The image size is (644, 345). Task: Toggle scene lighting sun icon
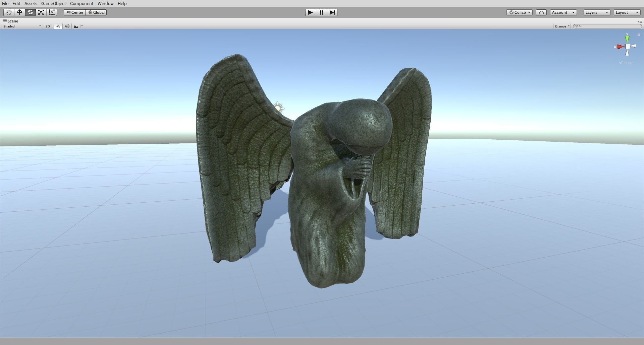point(58,26)
